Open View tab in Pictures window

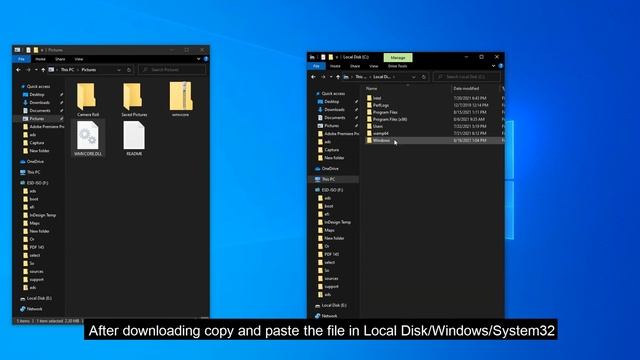pyautogui.click(x=79, y=59)
